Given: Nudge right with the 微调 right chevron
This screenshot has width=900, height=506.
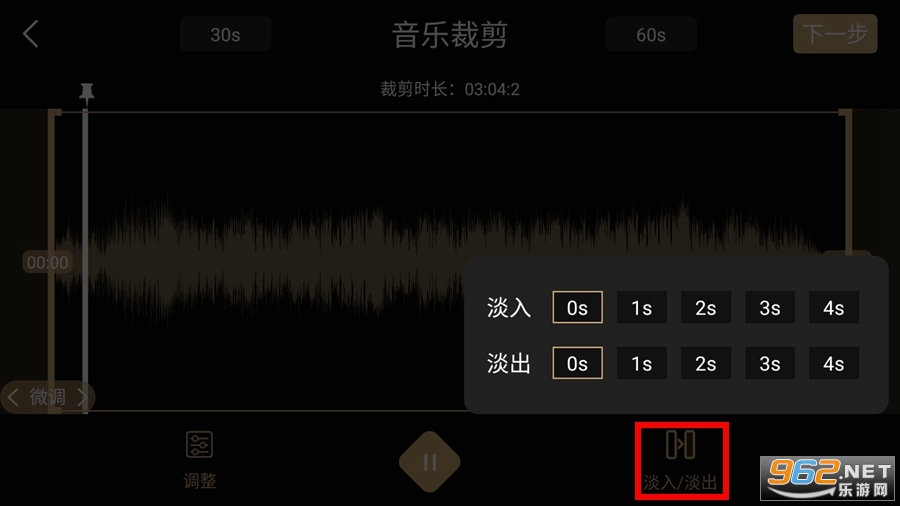Looking at the screenshot, I should pos(82,397).
